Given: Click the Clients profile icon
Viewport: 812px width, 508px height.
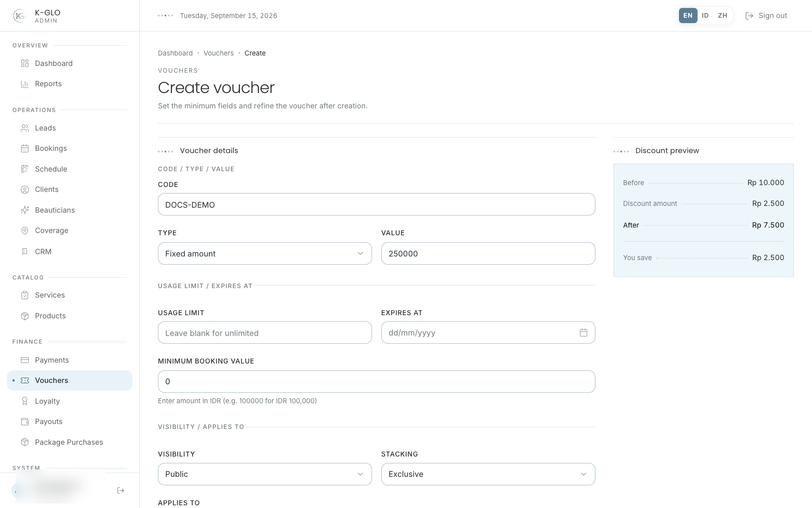Looking at the screenshot, I should pyautogui.click(x=25, y=190).
